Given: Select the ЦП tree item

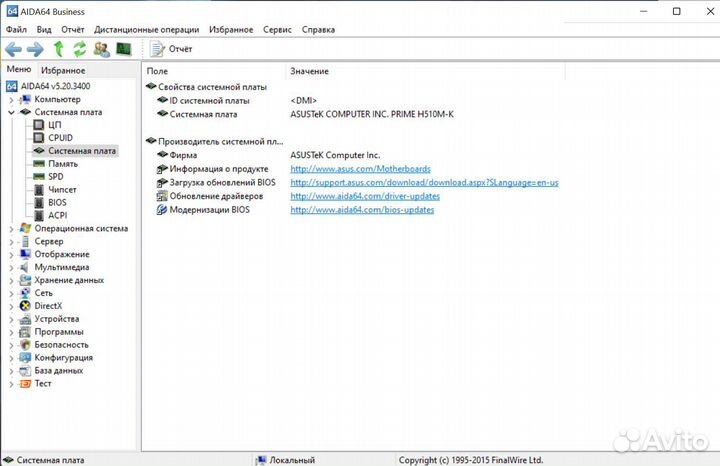Looking at the screenshot, I should [54, 125].
